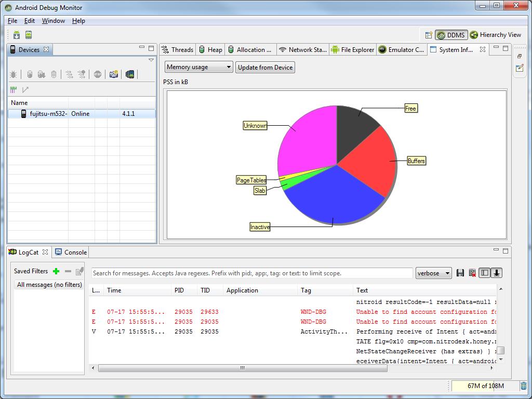Switch to the DDMS perspective
This screenshot has width=532, height=399.
click(451, 35)
